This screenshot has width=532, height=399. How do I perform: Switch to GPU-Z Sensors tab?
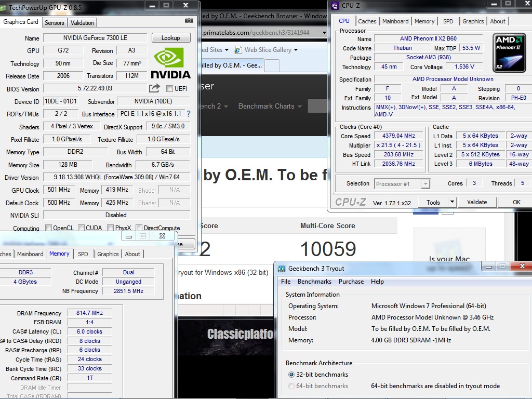click(54, 23)
